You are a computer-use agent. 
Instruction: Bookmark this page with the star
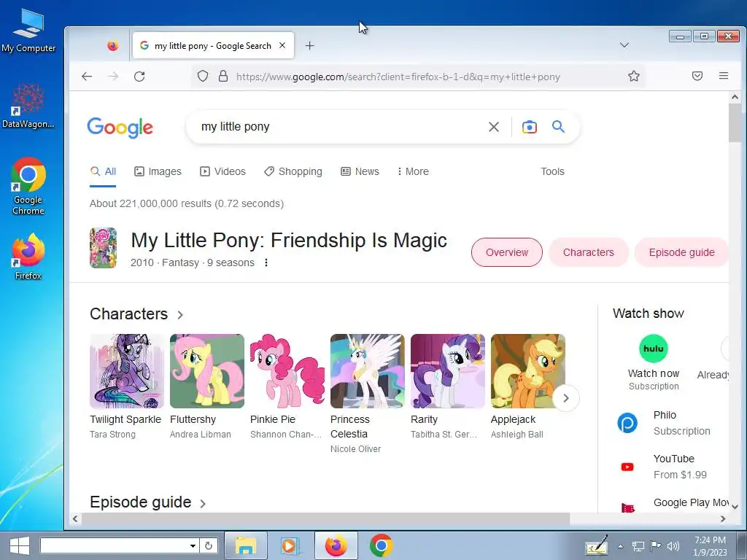click(x=634, y=76)
